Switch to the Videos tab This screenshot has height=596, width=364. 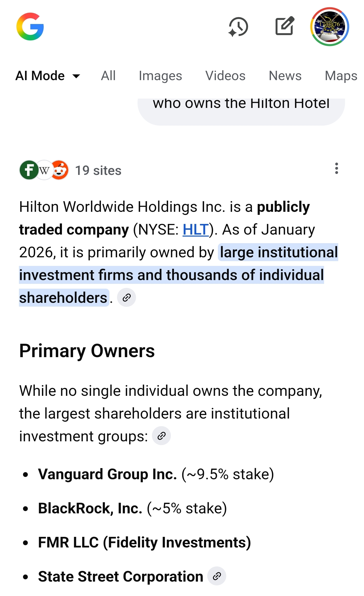coord(225,76)
